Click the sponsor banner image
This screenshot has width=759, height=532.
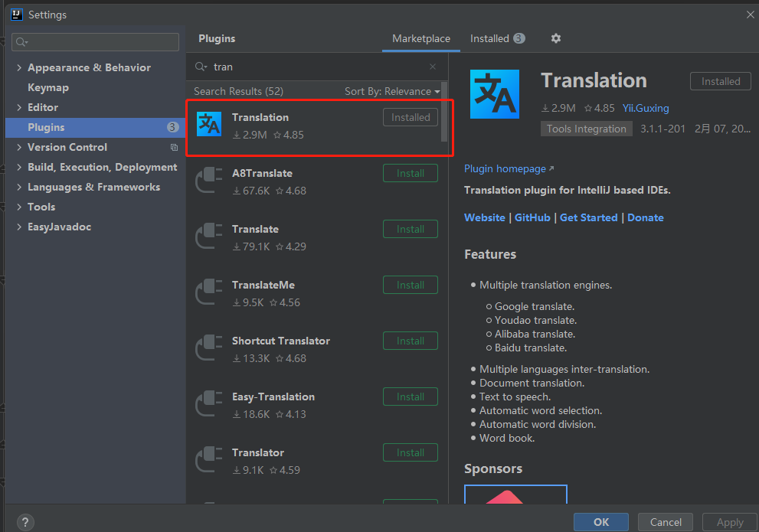coord(515,494)
